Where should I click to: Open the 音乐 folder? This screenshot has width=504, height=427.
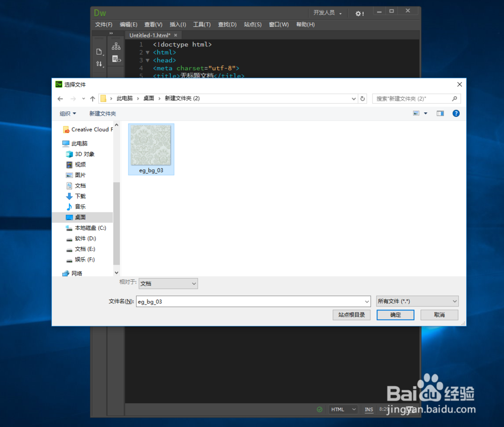(76, 207)
